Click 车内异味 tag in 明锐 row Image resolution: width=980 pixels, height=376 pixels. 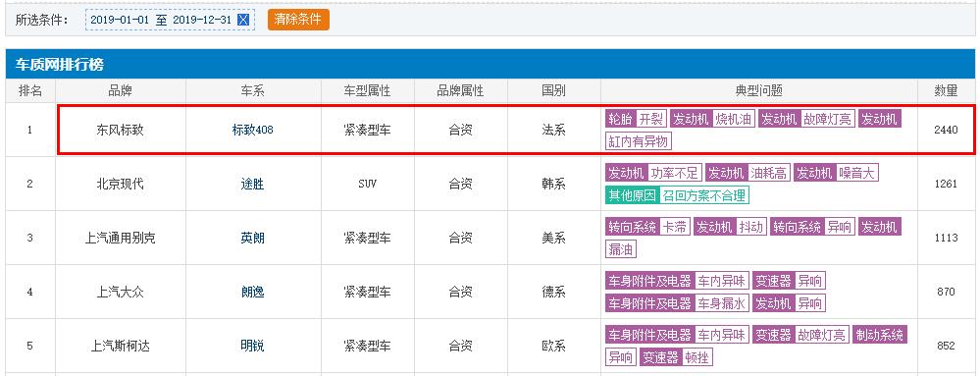click(721, 334)
